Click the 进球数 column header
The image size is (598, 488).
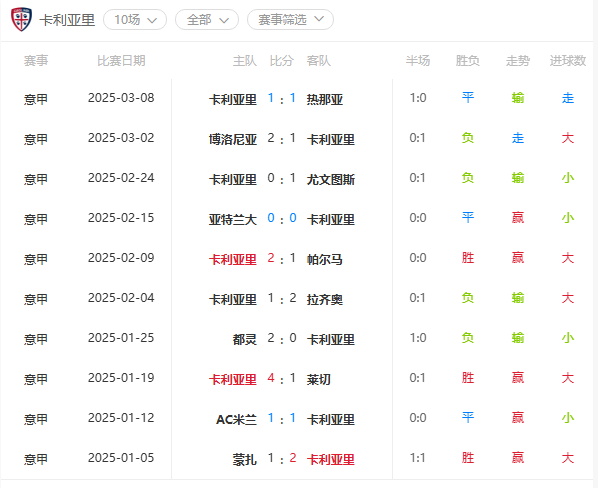click(567, 61)
